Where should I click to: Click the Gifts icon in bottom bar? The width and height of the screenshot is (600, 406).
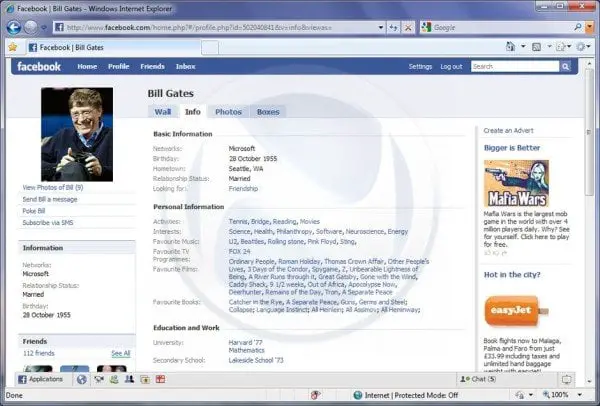(160, 379)
